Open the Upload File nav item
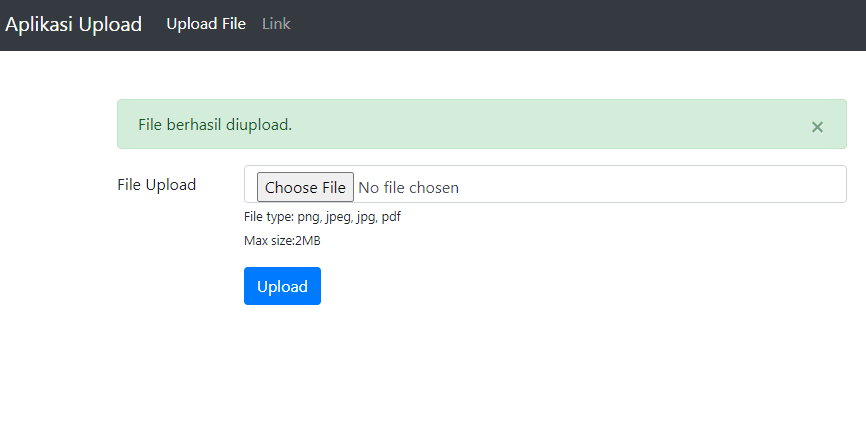The image size is (866, 431). click(206, 24)
